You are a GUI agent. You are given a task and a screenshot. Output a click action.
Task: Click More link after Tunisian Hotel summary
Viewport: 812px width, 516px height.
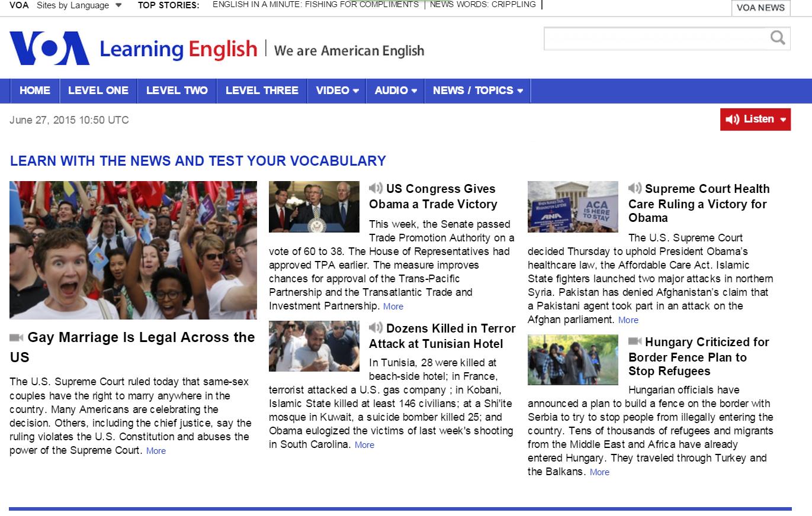(x=364, y=445)
